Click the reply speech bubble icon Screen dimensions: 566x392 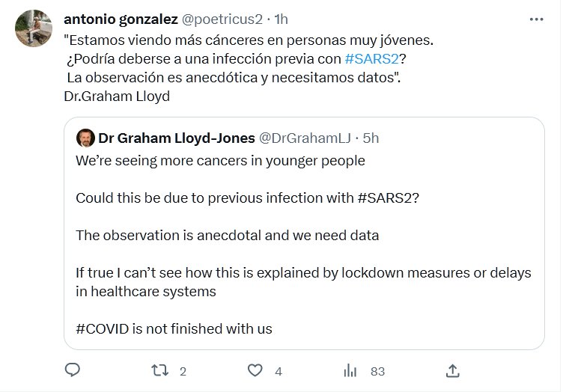click(x=73, y=370)
